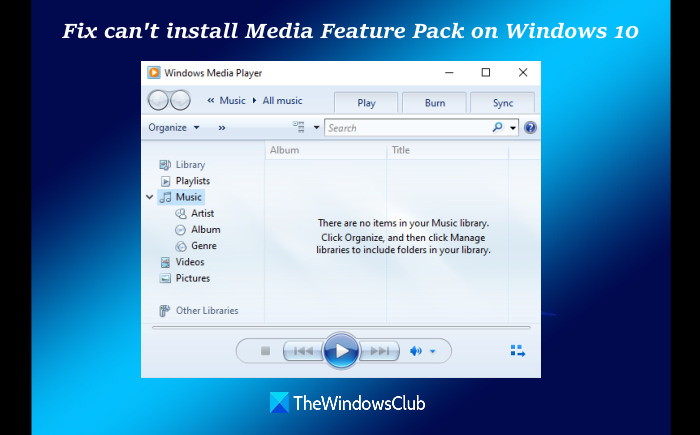This screenshot has width=700, height=435.
Task: Select Album under Music
Action: pyautogui.click(x=206, y=230)
